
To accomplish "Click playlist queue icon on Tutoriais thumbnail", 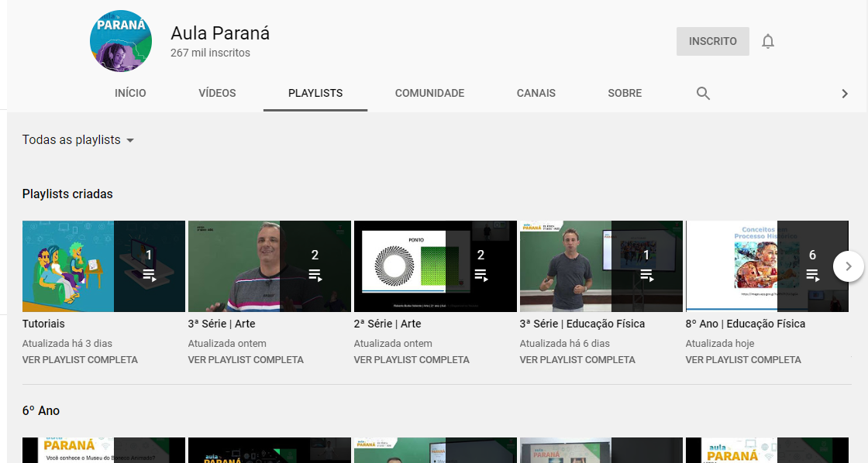I will pyautogui.click(x=150, y=275).
